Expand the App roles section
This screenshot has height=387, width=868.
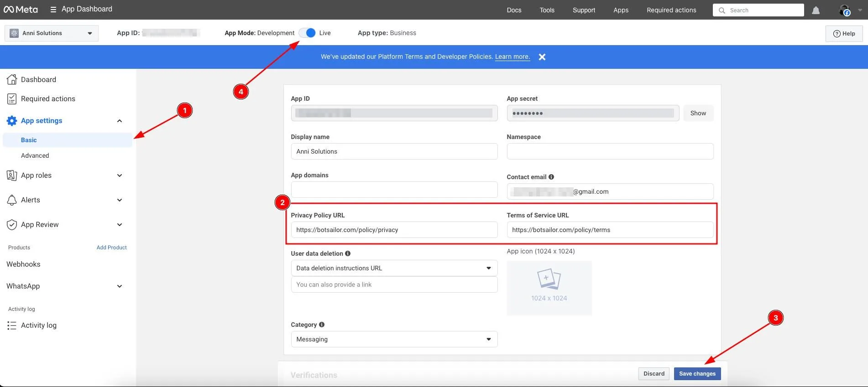point(120,175)
